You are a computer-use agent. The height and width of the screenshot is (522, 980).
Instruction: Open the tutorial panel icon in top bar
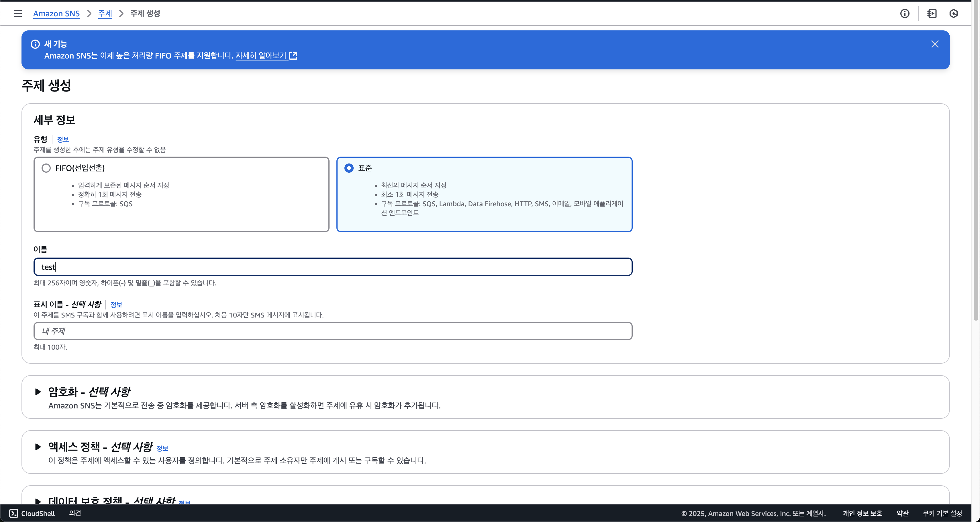[932, 14]
